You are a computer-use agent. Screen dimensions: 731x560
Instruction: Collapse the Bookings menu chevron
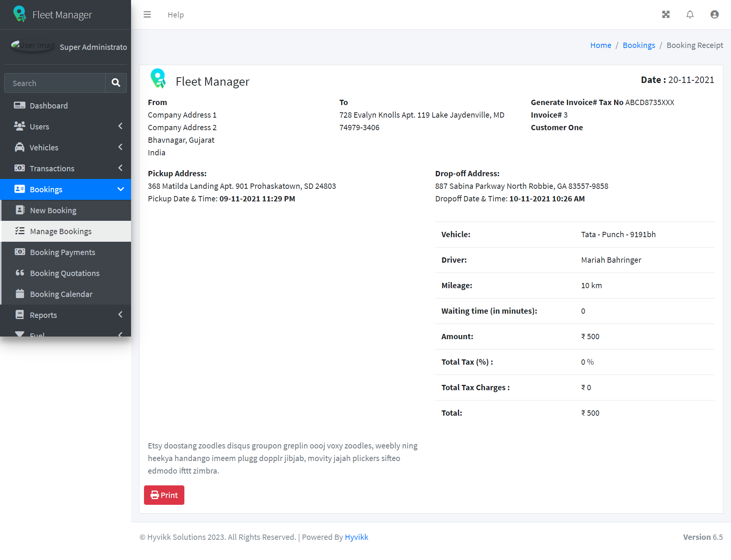pyautogui.click(x=120, y=189)
